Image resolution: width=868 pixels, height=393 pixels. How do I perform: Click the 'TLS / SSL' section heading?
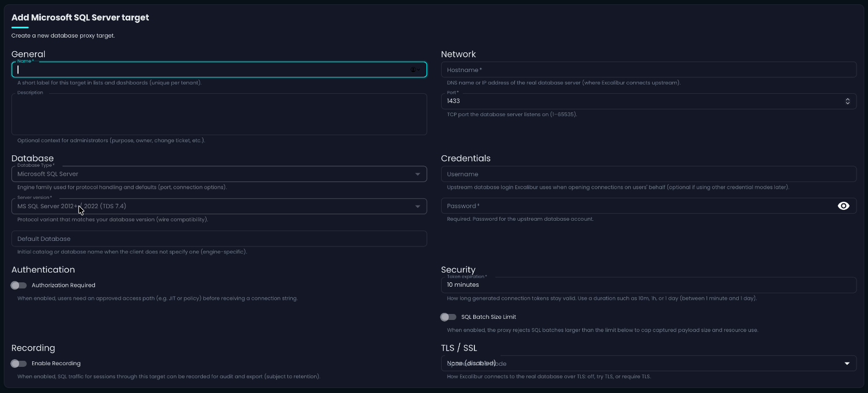(459, 348)
